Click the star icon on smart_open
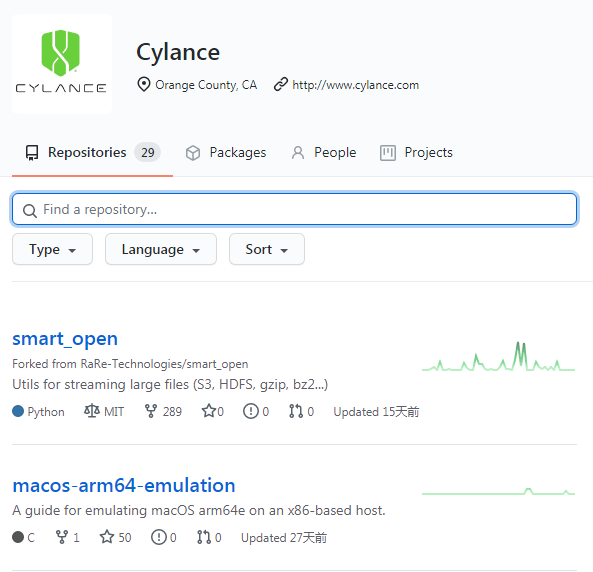The image size is (593, 572). tap(209, 411)
